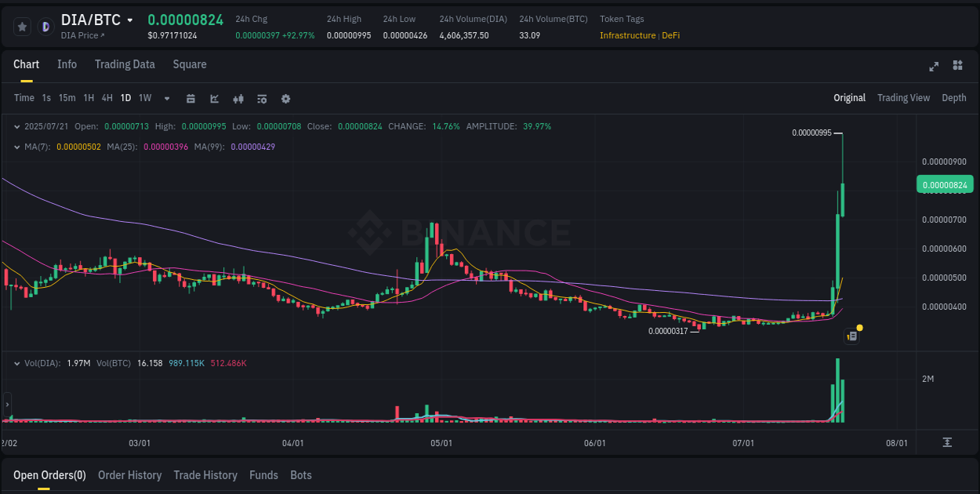Open the Order History tab
The width and height of the screenshot is (980, 494).
click(129, 475)
